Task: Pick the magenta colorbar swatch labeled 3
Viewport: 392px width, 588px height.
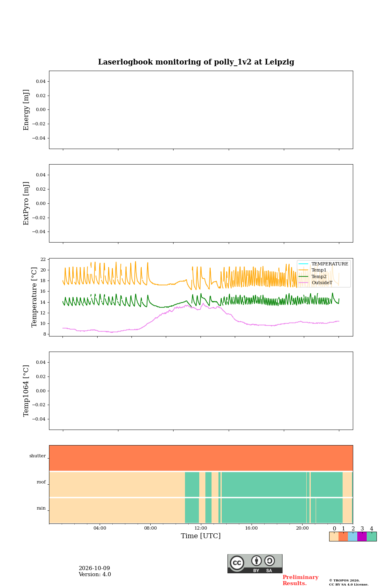Action: click(x=362, y=537)
